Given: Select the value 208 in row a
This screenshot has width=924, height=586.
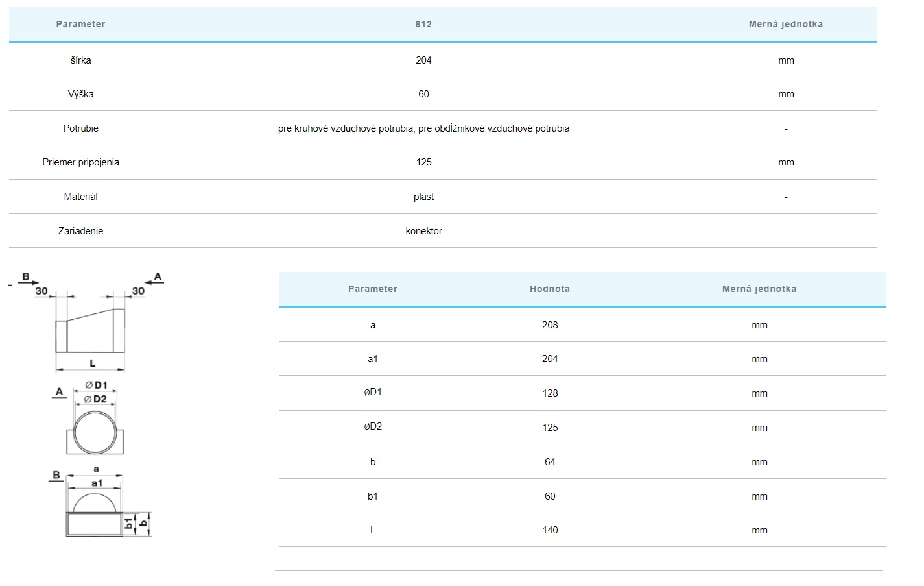Looking at the screenshot, I should coord(550,325).
